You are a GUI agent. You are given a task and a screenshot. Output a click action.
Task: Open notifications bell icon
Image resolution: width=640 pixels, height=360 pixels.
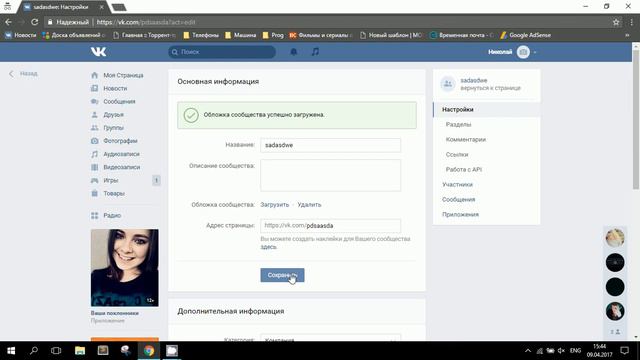tap(293, 52)
